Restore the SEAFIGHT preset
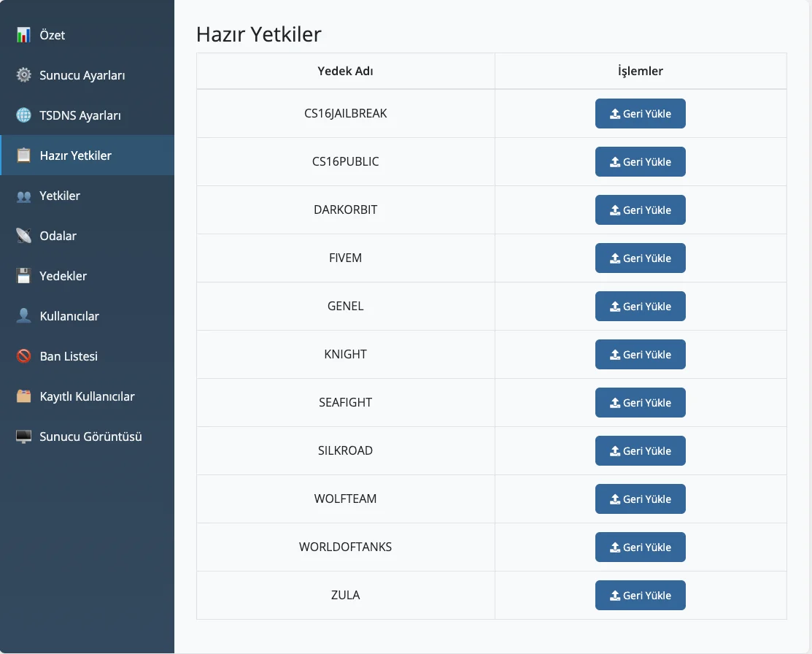812x654 pixels. (x=640, y=403)
